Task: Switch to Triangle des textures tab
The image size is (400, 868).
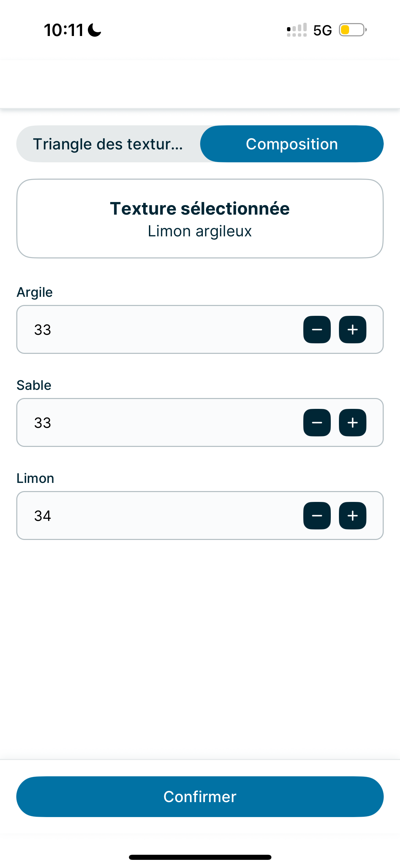Action: (108, 144)
